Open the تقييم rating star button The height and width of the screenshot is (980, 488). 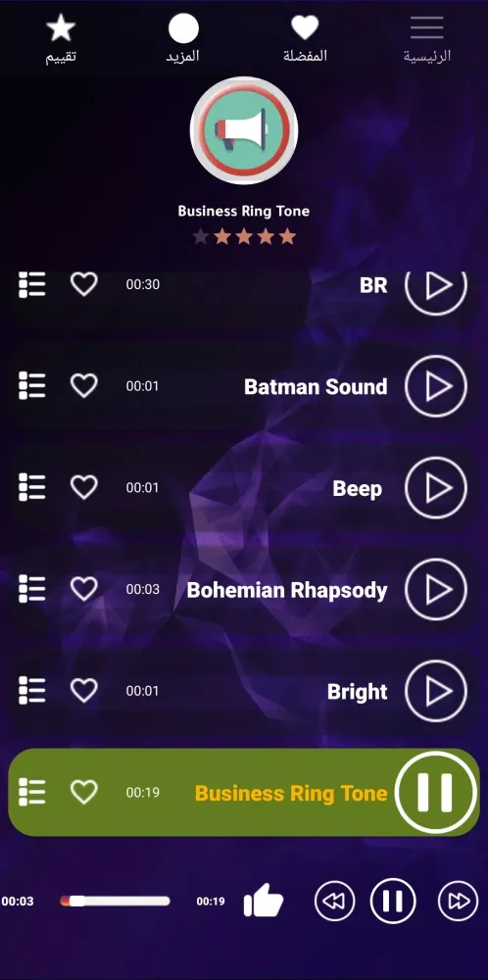tap(61, 39)
